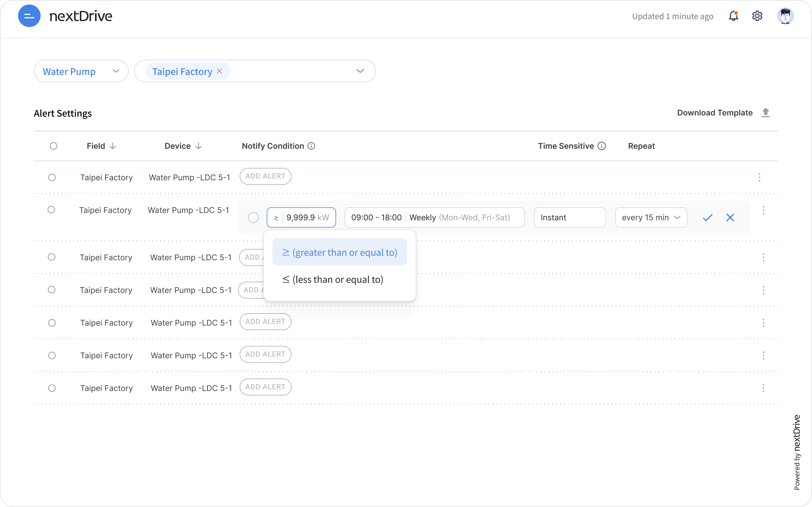Toggle the radio inside the alert editor row
Image resolution: width=812 pixels, height=507 pixels.
[x=253, y=218]
